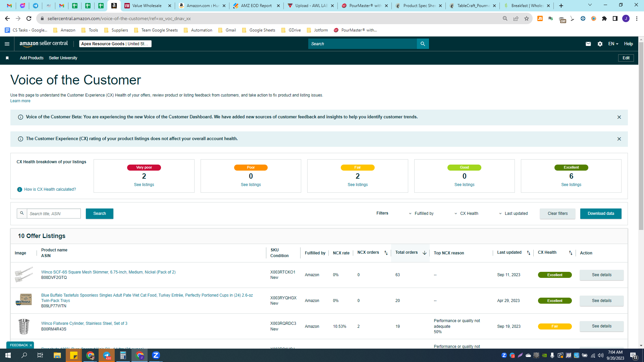Open the Blue Buffalo Tastefuls product link
Image resolution: width=644 pixels, height=362 pixels.
[x=147, y=298]
